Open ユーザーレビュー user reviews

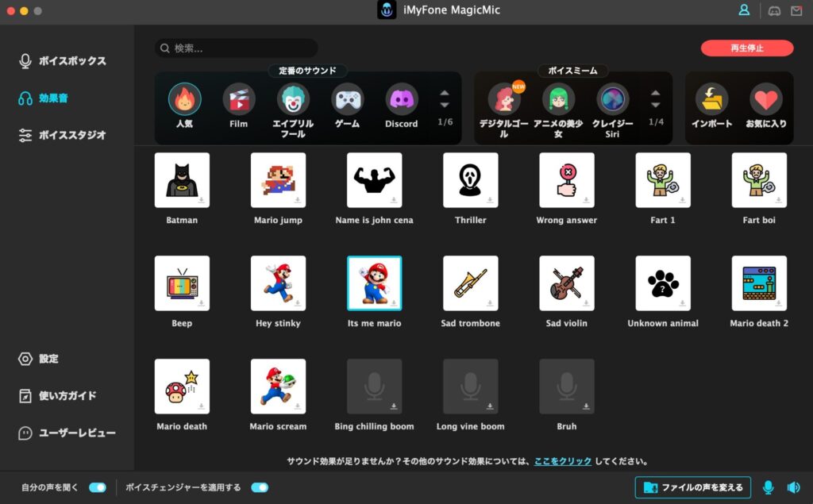pos(67,433)
